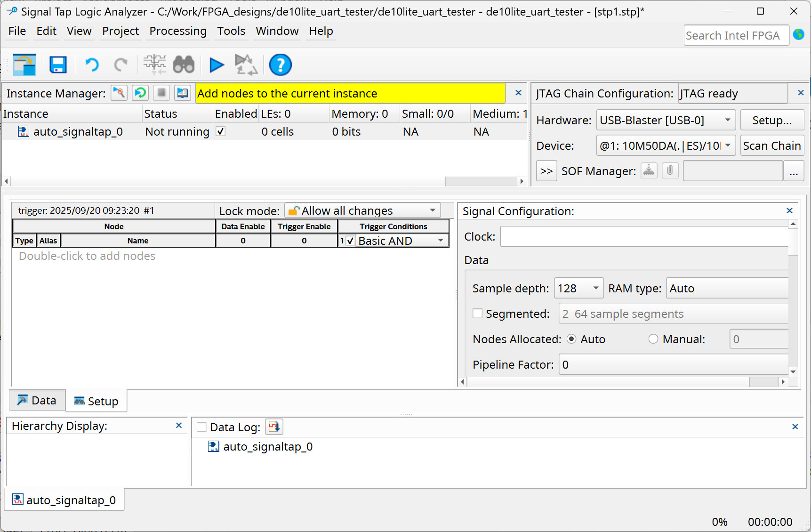Click the binoculars Find icon
This screenshot has width=811, height=532.
pyautogui.click(x=184, y=65)
